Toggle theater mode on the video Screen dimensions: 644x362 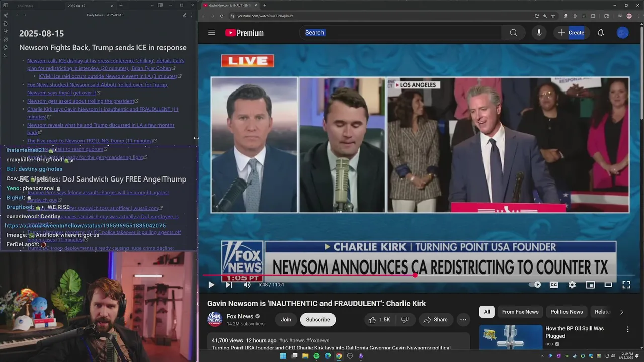coord(608,285)
